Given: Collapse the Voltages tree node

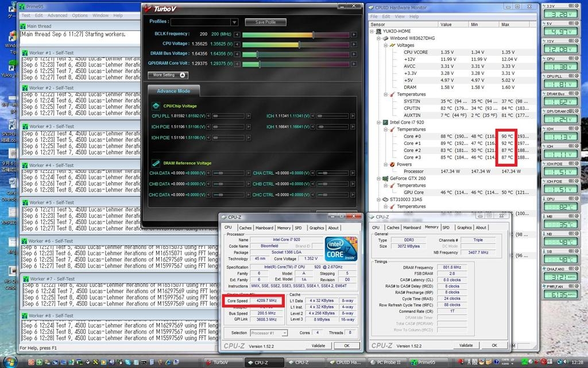Looking at the screenshot, I should (385, 45).
